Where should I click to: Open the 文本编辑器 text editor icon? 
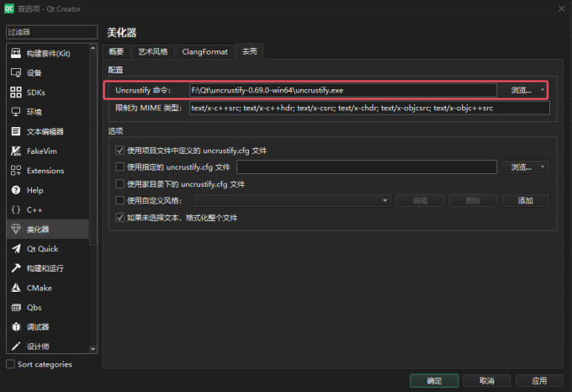[16, 131]
